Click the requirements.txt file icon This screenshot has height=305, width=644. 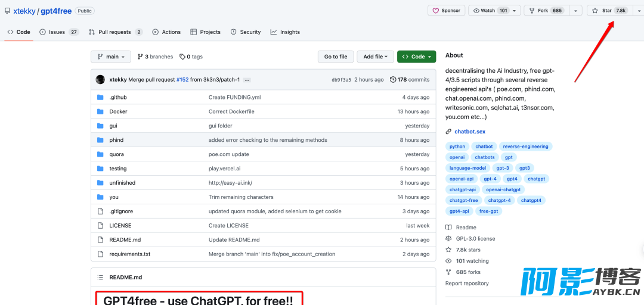click(x=100, y=254)
